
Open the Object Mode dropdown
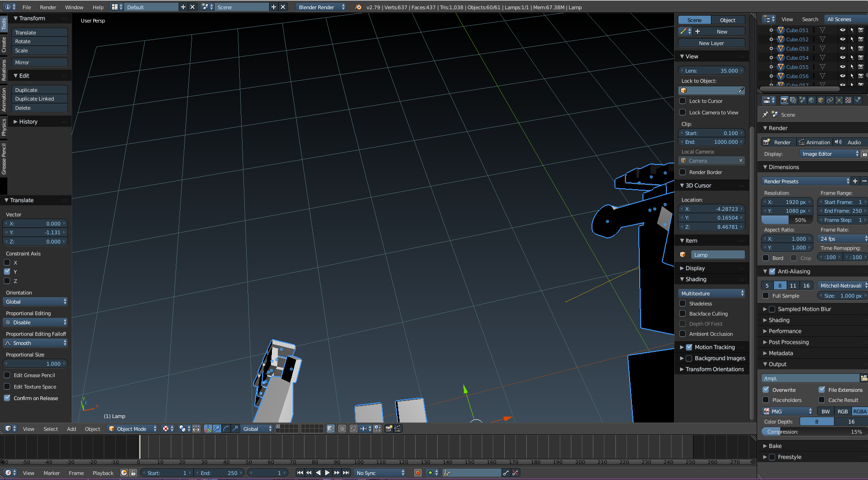[x=132, y=429]
